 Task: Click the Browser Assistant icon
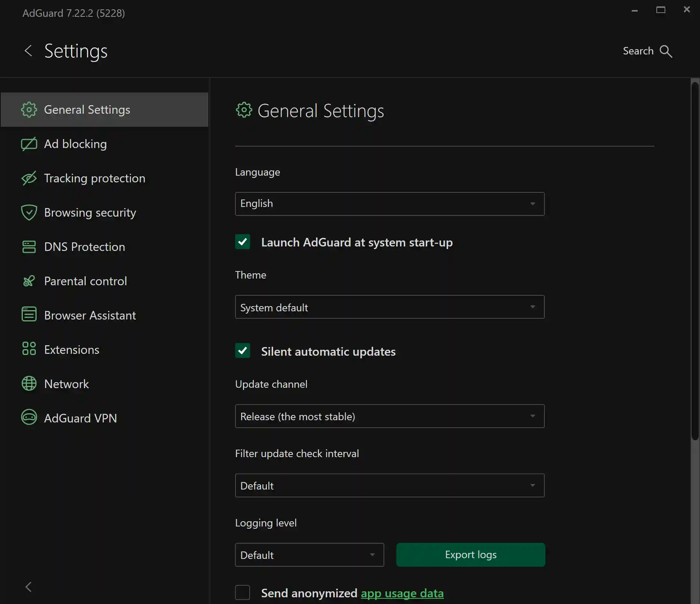[29, 314]
